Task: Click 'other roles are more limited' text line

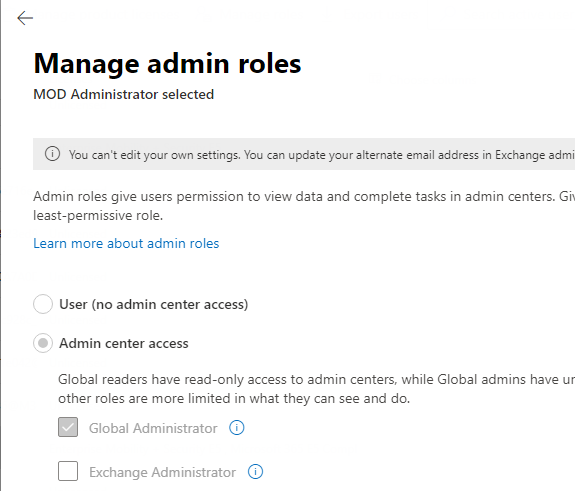Action: pyautogui.click(x=234, y=398)
